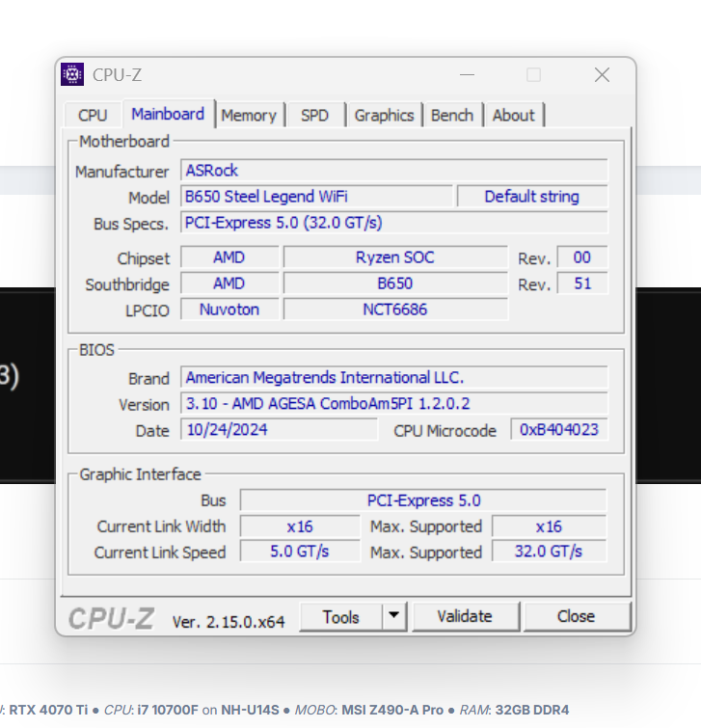Click CPU Microcode value 0xB404023
The image size is (701, 728).
pos(559,429)
